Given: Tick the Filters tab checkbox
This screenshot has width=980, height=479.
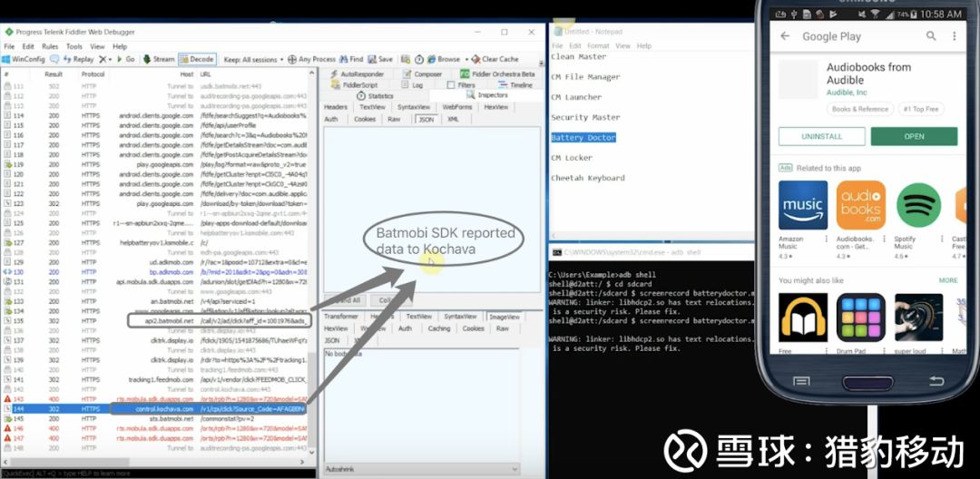Looking at the screenshot, I should click(451, 85).
